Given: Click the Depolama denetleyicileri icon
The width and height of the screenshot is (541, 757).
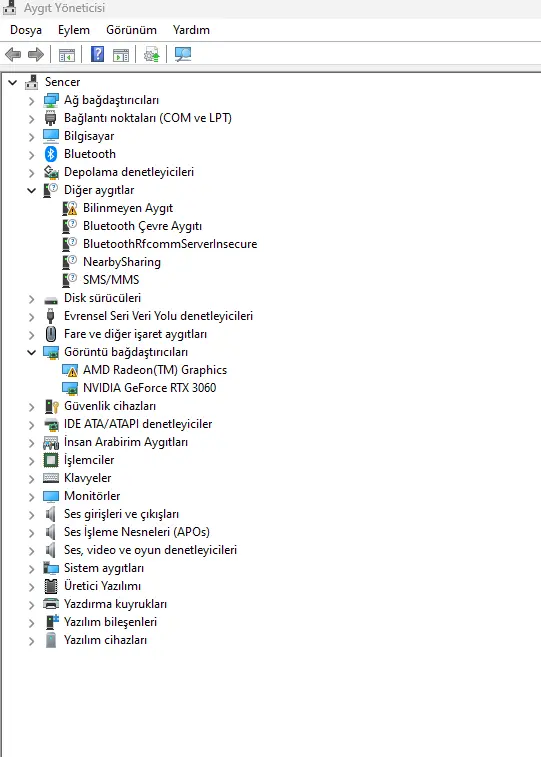Looking at the screenshot, I should pos(51,172).
